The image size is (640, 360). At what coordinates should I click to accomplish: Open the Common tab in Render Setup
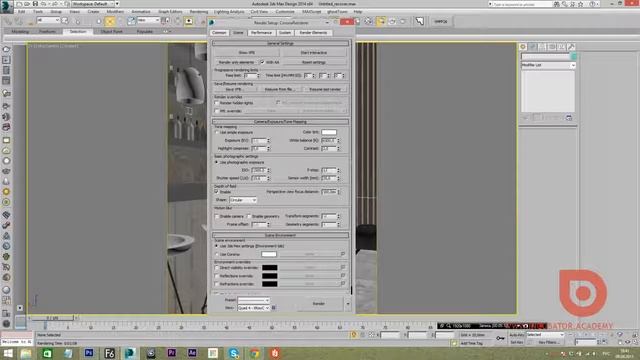219,33
